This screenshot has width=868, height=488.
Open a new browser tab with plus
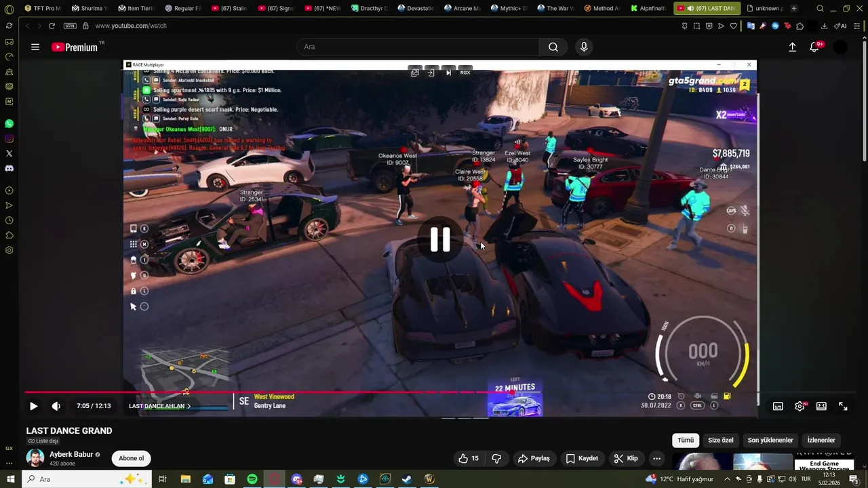794,8
